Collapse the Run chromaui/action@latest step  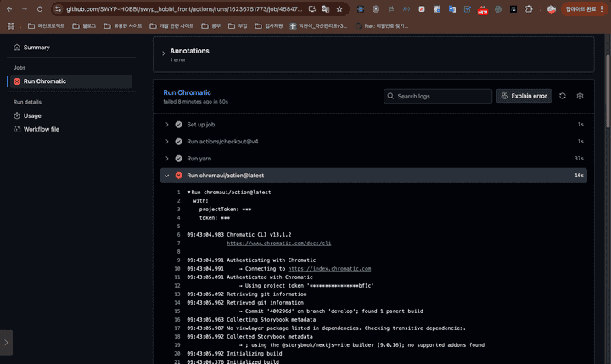[167, 176]
